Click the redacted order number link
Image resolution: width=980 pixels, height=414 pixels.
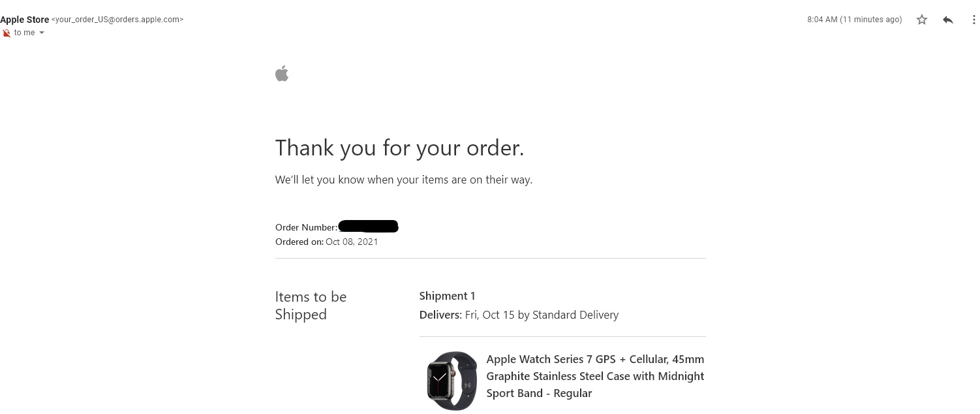coord(369,227)
